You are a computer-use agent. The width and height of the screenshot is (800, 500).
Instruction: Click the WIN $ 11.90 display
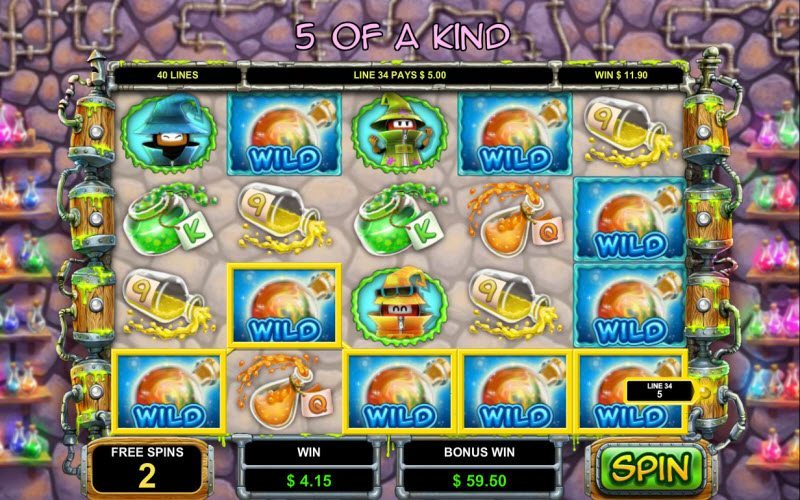click(x=621, y=75)
